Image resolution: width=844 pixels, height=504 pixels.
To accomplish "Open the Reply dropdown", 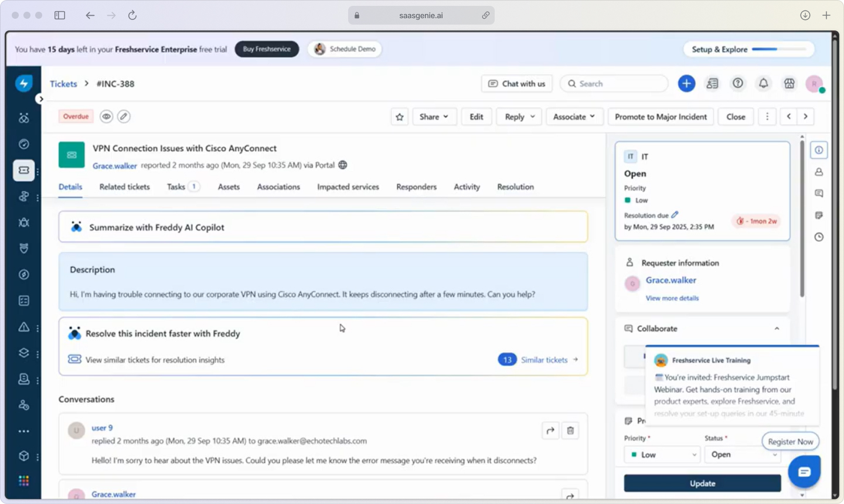I will coord(519,117).
